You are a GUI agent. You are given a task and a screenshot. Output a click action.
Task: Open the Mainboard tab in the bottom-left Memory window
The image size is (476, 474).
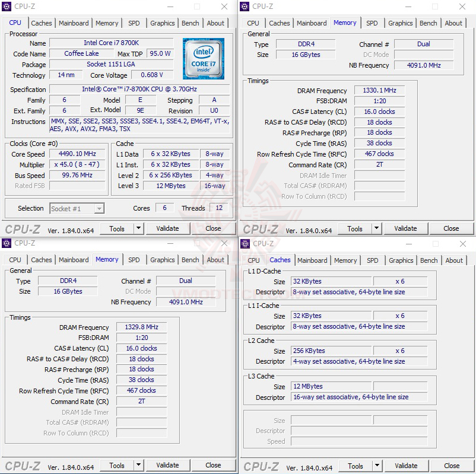tap(74, 260)
